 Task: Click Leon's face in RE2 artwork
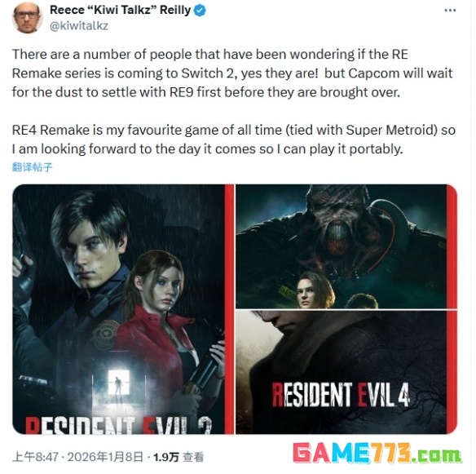coord(94,252)
